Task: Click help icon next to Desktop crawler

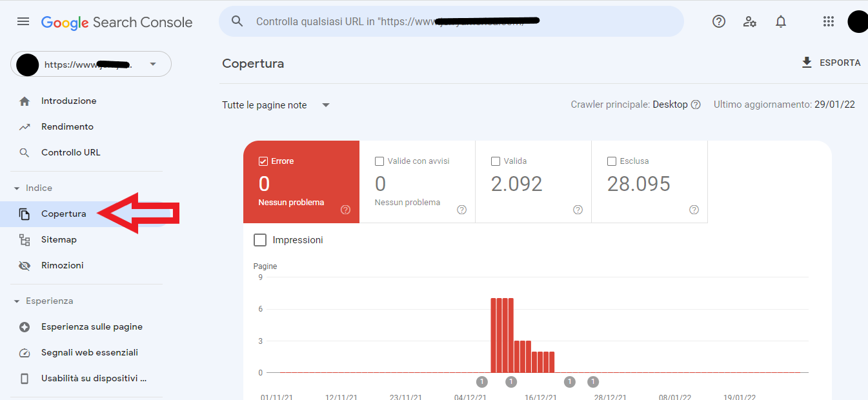Action: click(696, 105)
